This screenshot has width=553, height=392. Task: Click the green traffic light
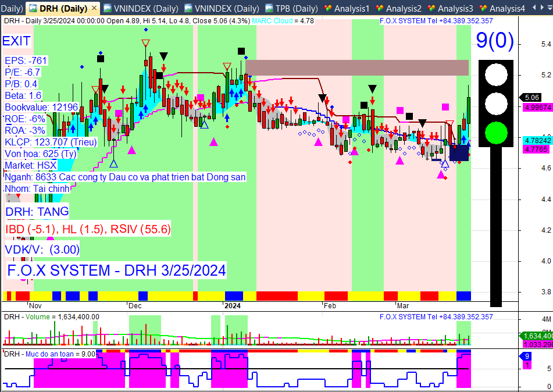(x=496, y=133)
